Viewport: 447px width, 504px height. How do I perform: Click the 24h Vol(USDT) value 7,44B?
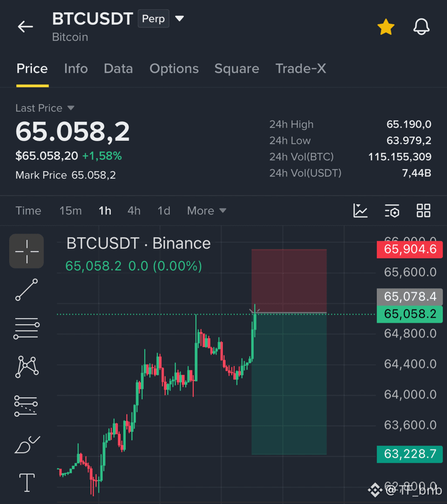pos(416,173)
